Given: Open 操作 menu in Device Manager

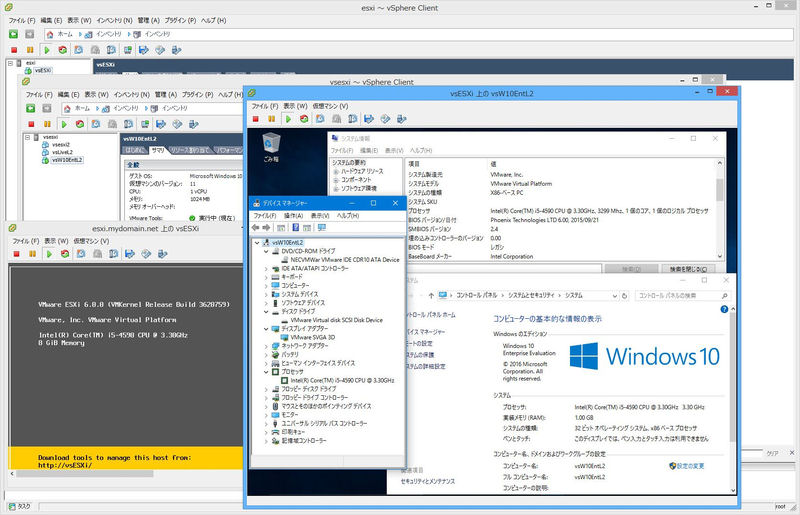Looking at the screenshot, I should pos(293,215).
